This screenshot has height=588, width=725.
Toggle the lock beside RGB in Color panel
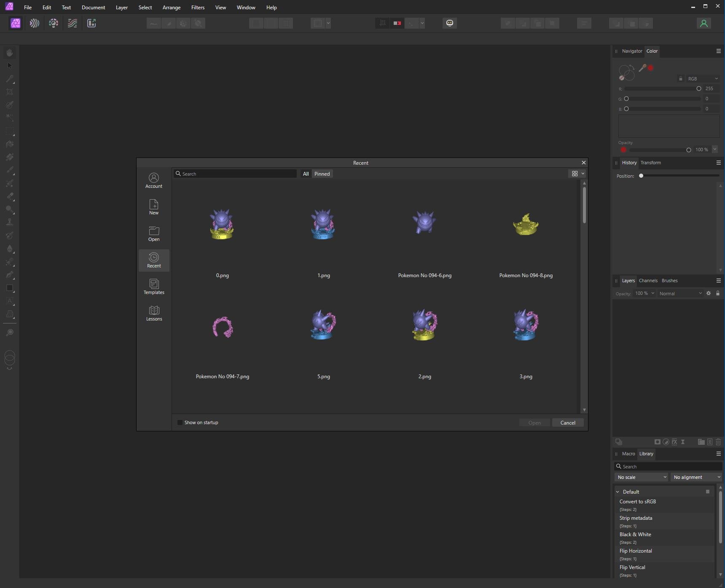[680, 79]
